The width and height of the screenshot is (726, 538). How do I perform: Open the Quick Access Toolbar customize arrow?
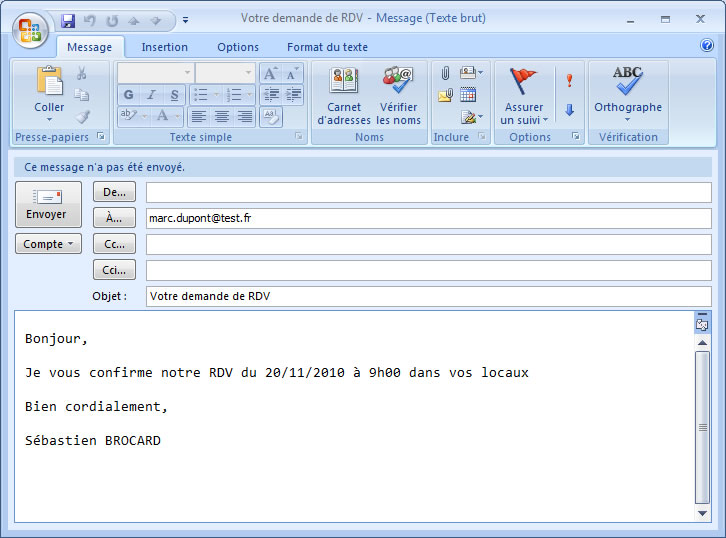[x=186, y=20]
